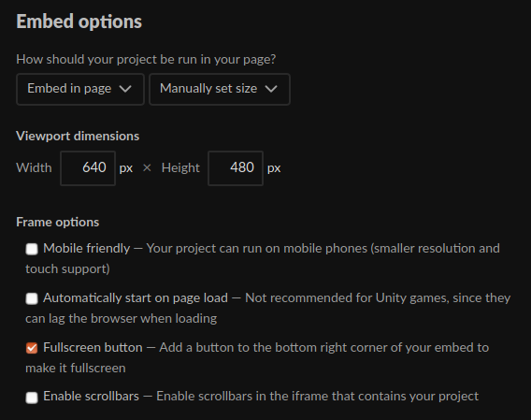
Task: Focus the Width input showing 640
Action: click(x=88, y=168)
